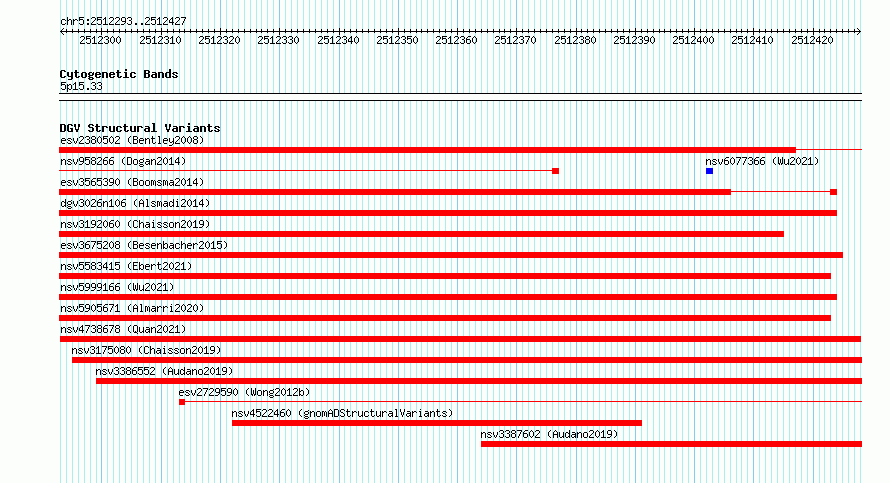Screen dimensions: 890x483
Task: Click the small red block starting esv2729590
Action: [x=182, y=402]
